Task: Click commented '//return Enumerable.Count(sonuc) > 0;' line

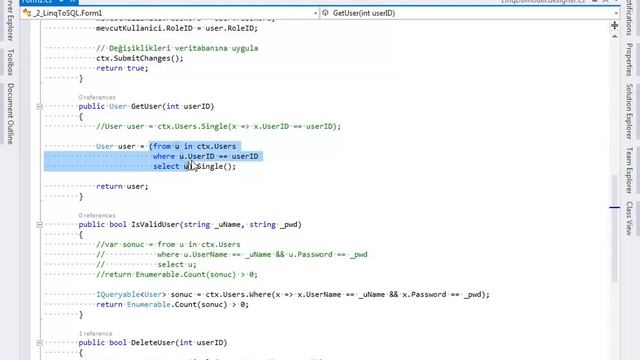Action: (177, 275)
